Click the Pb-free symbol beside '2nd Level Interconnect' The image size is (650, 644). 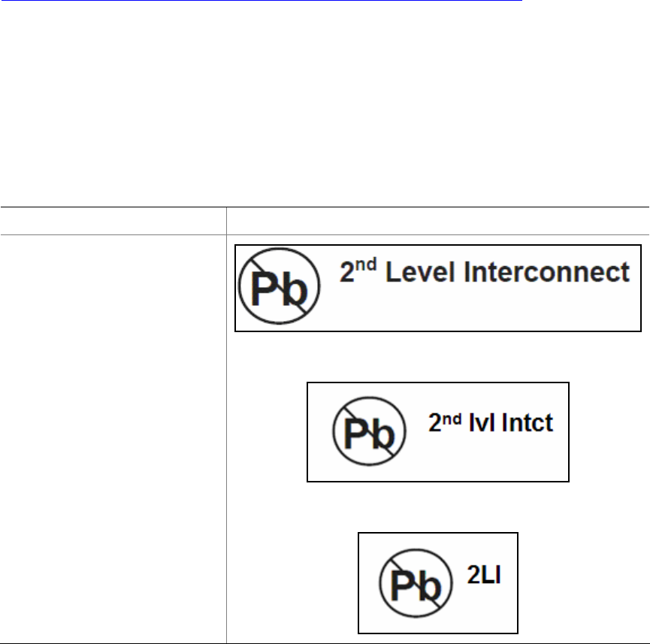point(279,286)
